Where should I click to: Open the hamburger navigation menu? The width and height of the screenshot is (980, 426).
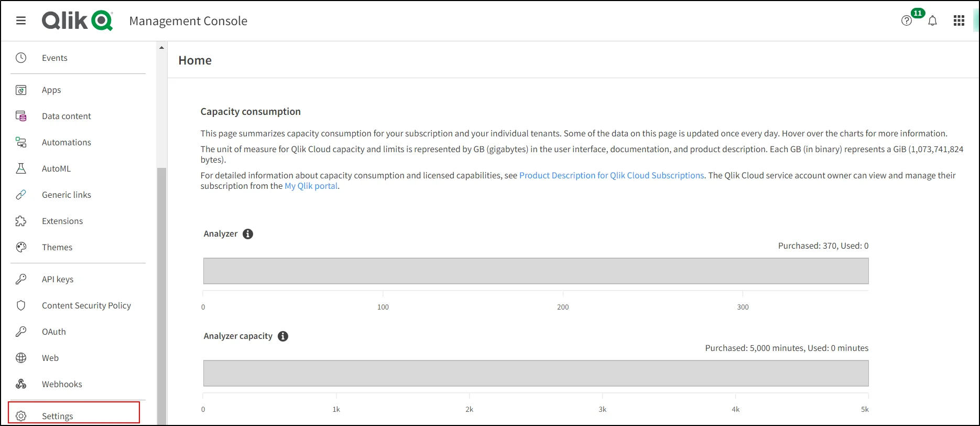coord(21,21)
